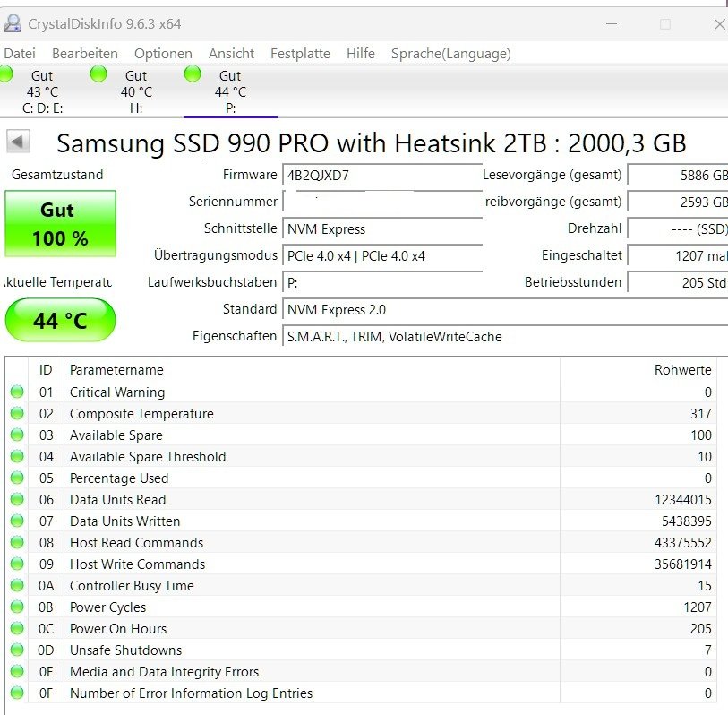Click the raw value 12344015
Screen dimensions: 728x715
[683, 499]
